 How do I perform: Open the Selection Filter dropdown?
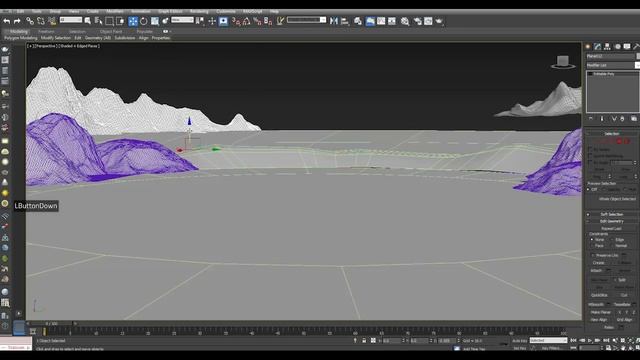pyautogui.click(x=71, y=20)
